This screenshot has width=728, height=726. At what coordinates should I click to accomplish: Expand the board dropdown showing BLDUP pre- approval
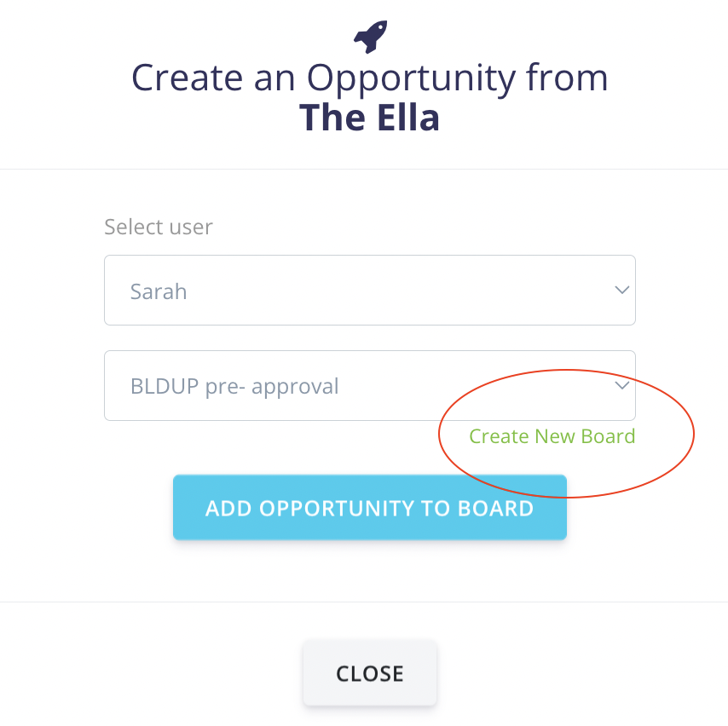pos(369,386)
